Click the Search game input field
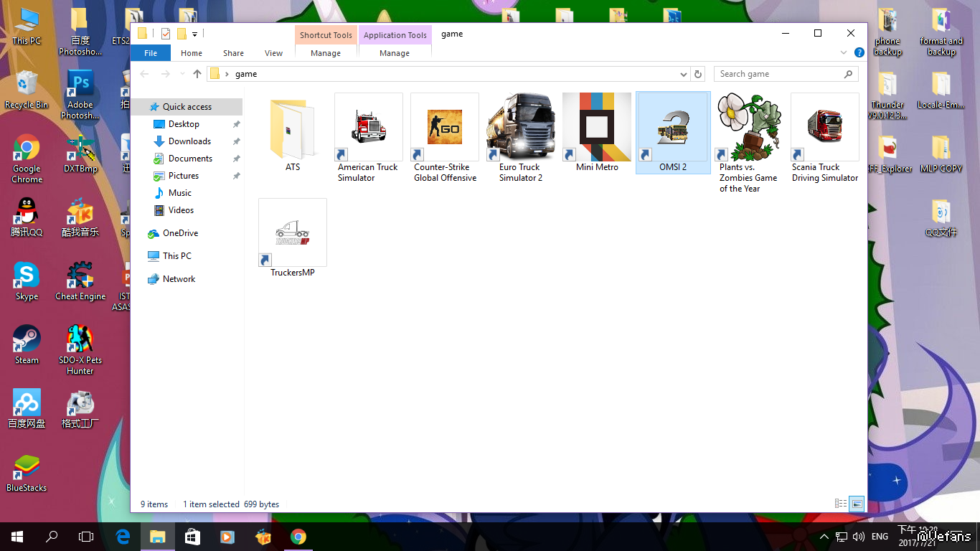The width and height of the screenshot is (980, 551). pos(778,74)
